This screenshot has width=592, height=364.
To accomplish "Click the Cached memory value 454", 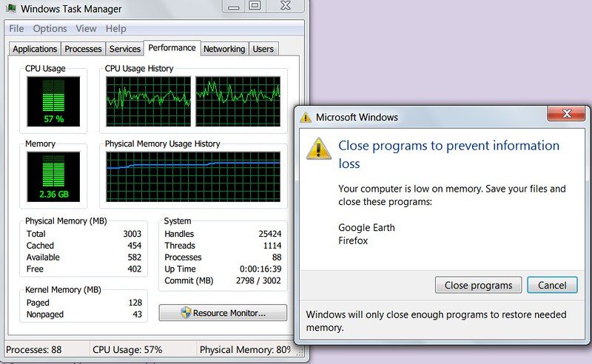I will 135,246.
